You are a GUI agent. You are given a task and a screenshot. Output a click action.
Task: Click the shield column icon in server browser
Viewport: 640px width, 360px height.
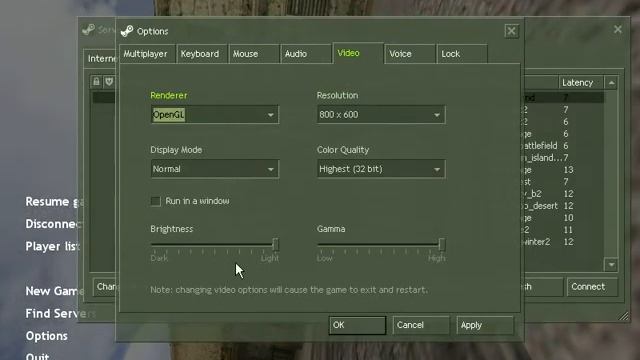pos(109,82)
